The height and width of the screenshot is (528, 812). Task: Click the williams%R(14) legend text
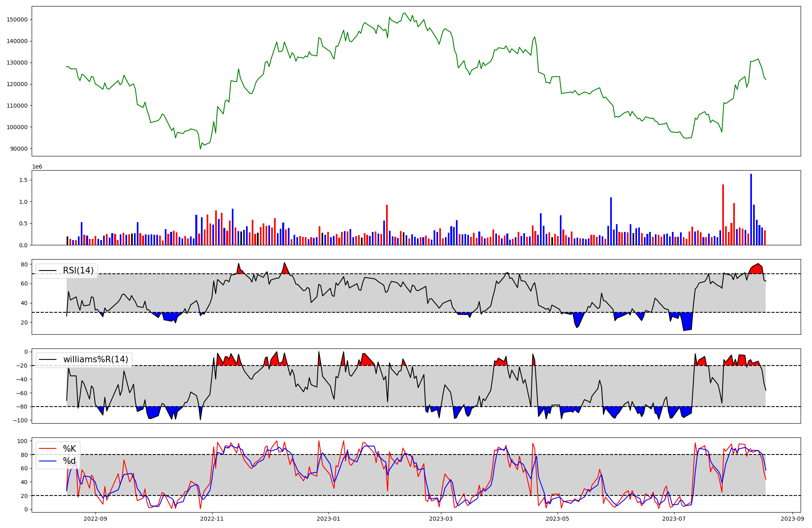click(x=95, y=359)
